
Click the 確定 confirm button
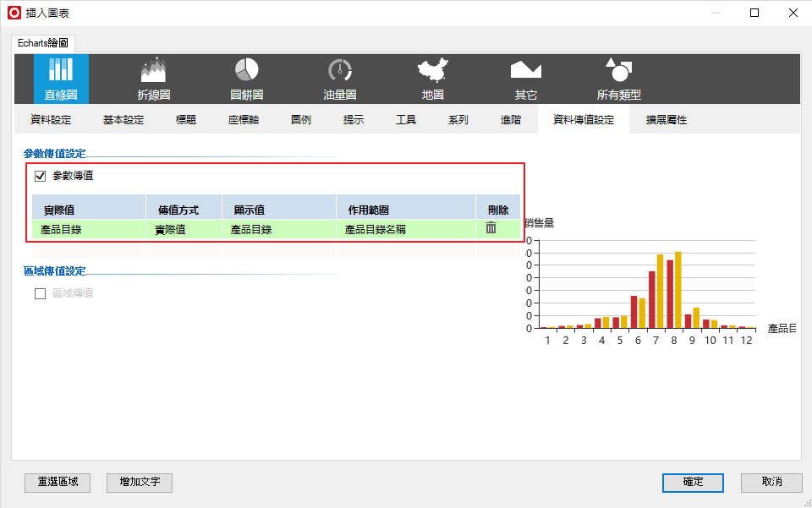693,482
